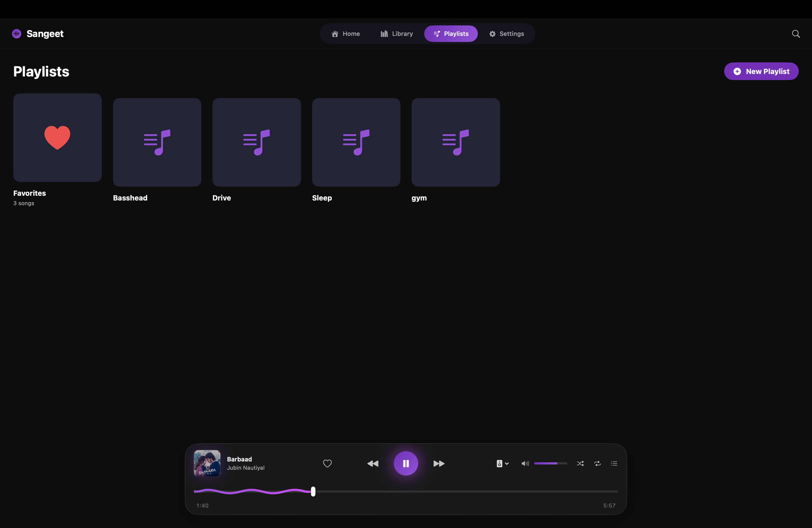Open the audio output device dropdown

503,464
